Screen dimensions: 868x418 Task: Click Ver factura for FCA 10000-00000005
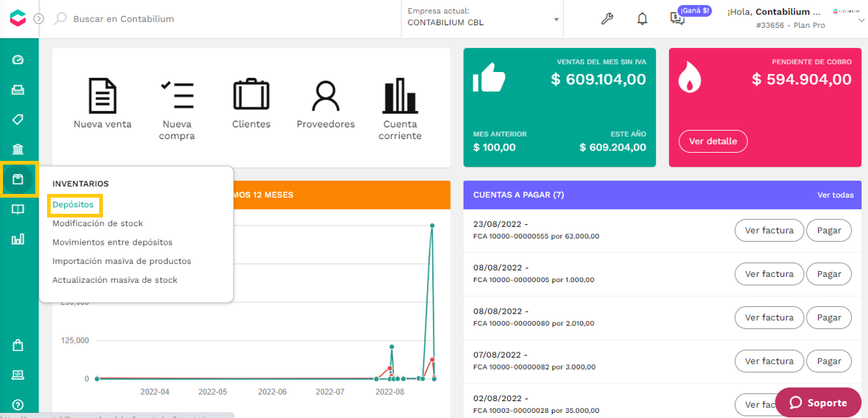point(769,273)
